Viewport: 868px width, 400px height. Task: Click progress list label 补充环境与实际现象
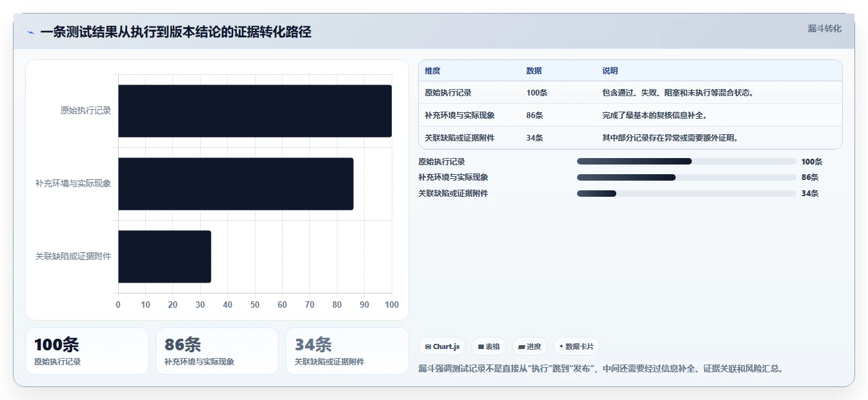pos(453,177)
